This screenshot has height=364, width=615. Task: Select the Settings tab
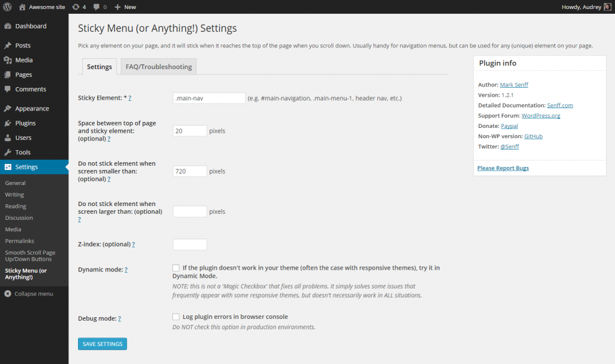(99, 66)
